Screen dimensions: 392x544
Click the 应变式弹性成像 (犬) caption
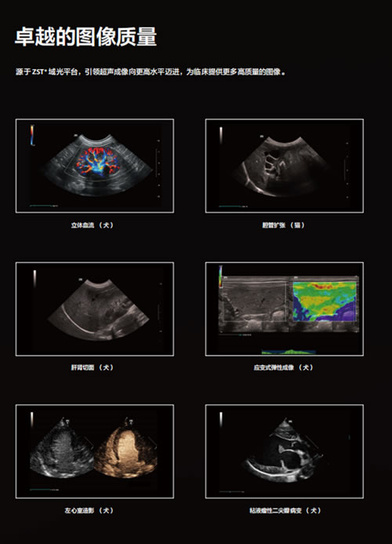(x=283, y=367)
